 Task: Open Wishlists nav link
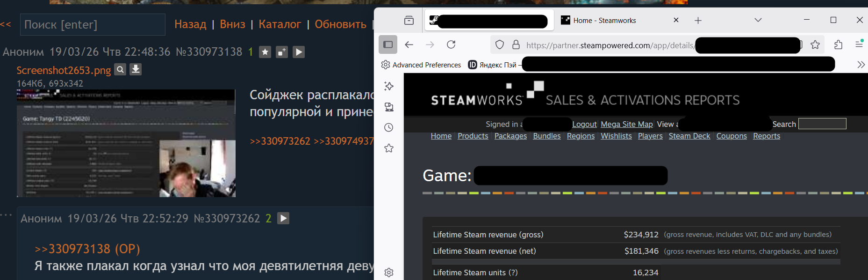(x=616, y=136)
